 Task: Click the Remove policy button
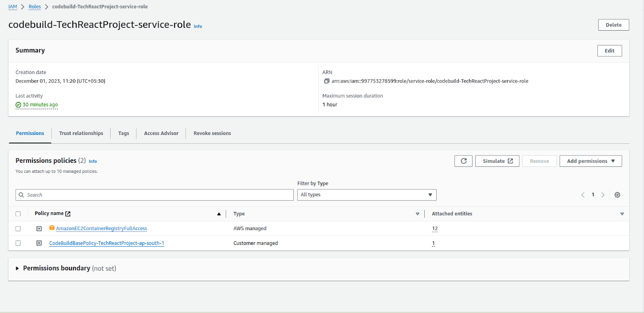[539, 161]
